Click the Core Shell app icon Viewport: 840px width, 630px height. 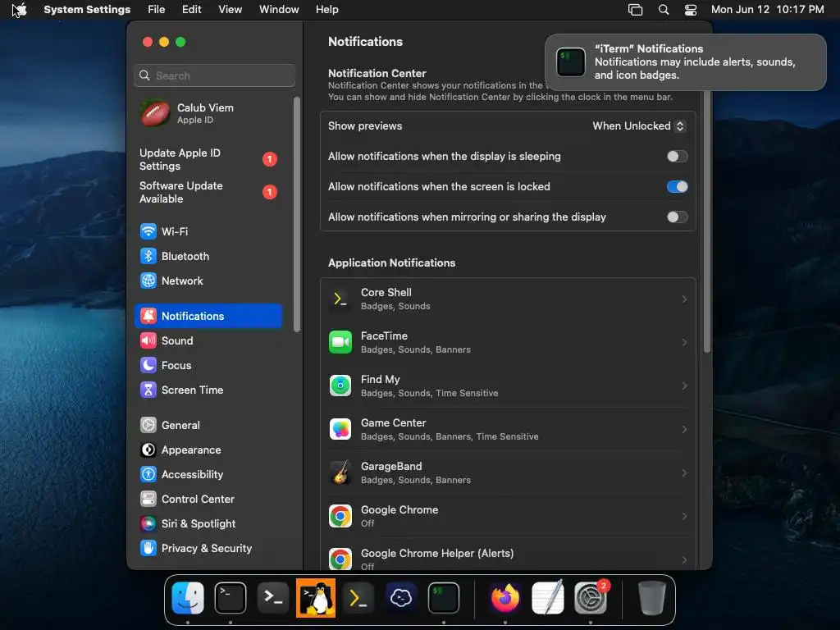pos(340,299)
